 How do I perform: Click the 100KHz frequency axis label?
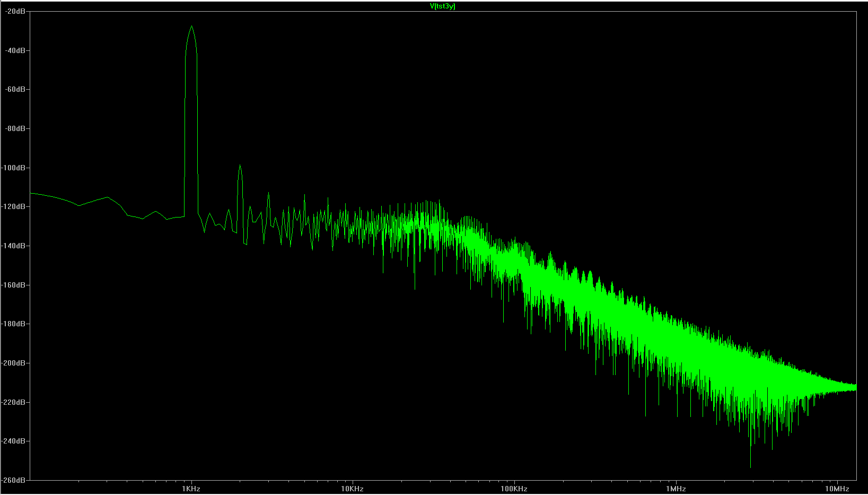(514, 489)
